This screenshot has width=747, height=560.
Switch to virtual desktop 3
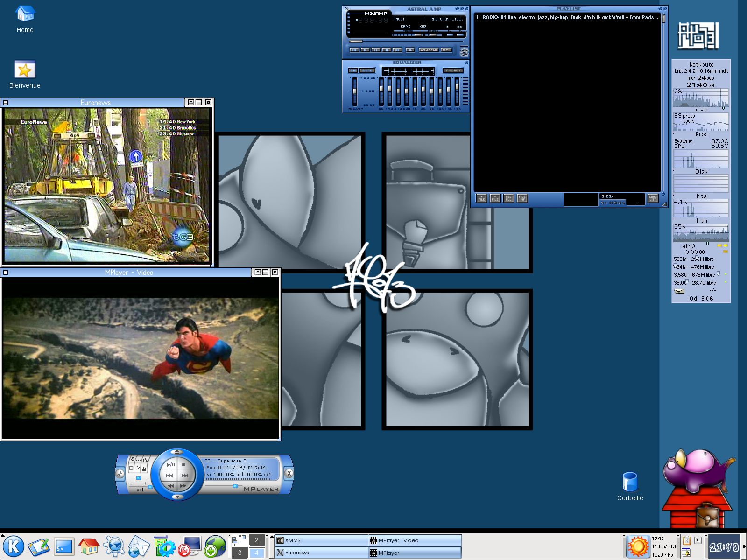(x=240, y=553)
